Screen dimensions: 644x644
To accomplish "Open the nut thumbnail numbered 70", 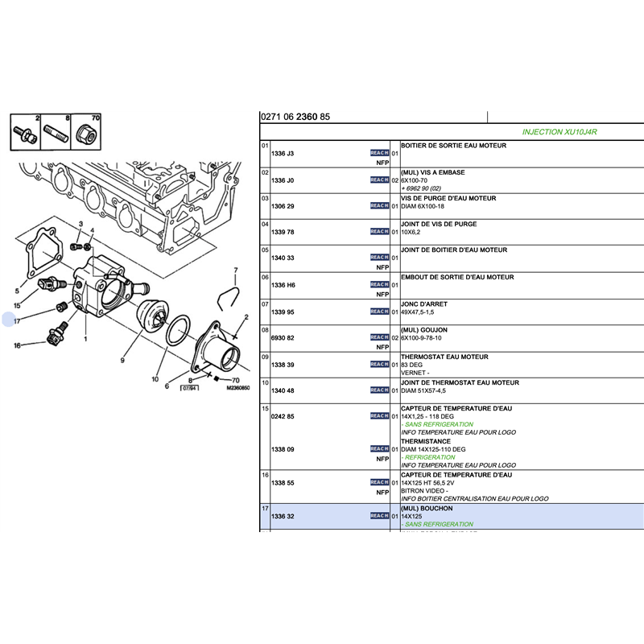I will (86, 132).
